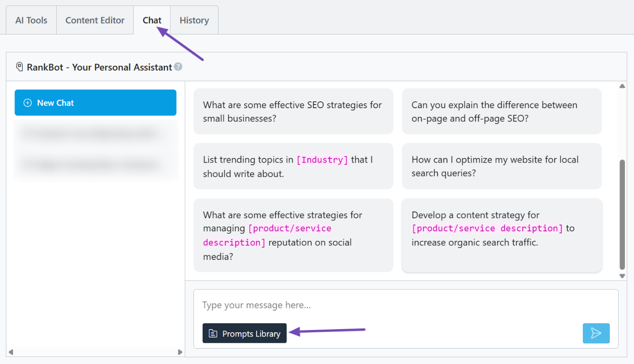
Task: Select the Chat tab
Action: (x=152, y=20)
